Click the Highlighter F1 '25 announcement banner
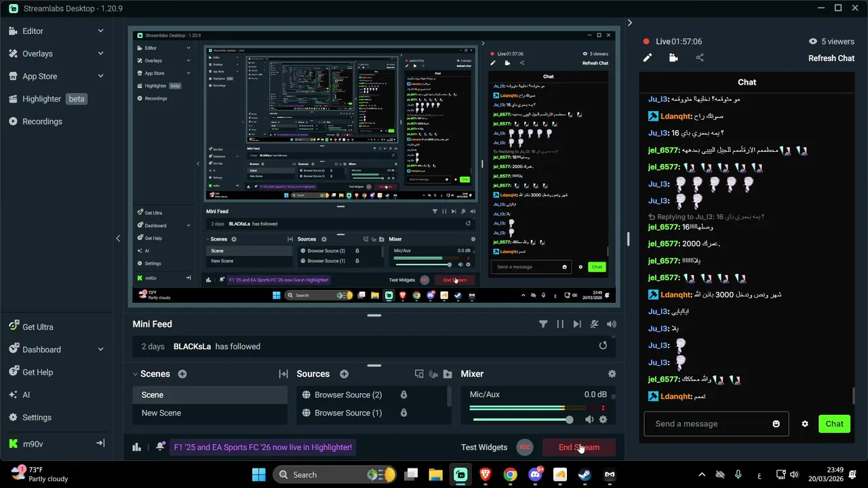 point(263,447)
